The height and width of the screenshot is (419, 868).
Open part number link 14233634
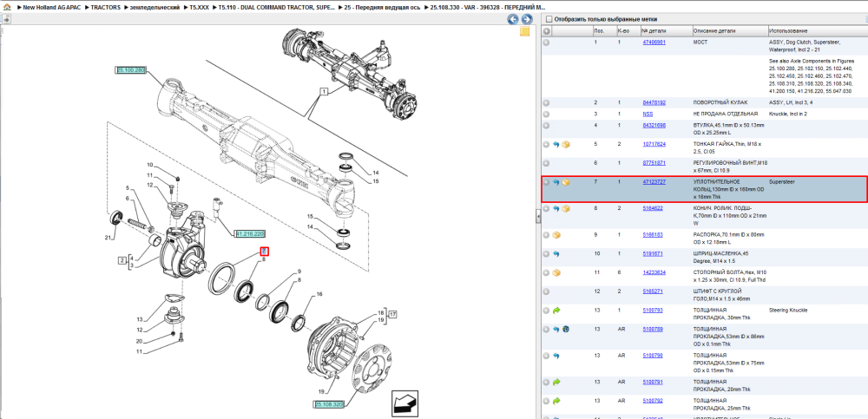pyautogui.click(x=654, y=273)
